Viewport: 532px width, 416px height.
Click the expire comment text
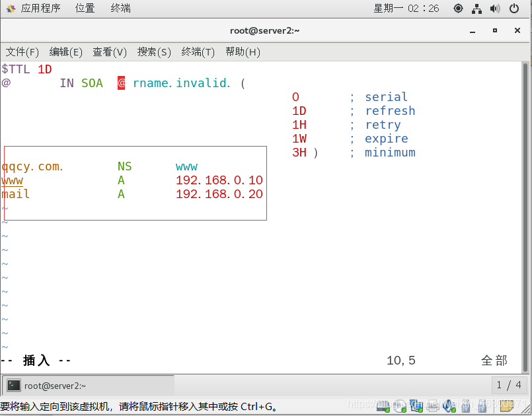click(387, 139)
